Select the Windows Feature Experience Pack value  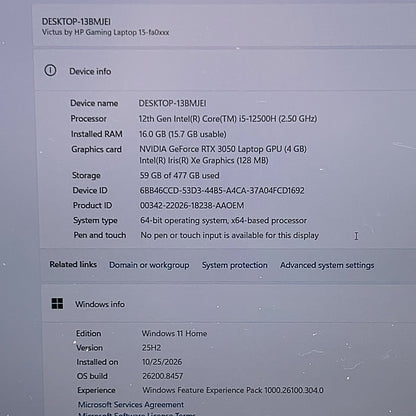[233, 390]
